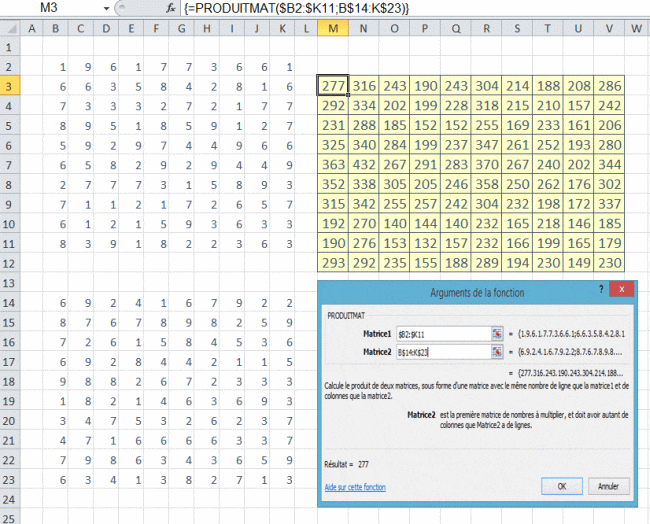Select result cell containing 286
Image resolution: width=650 pixels, height=524 pixels.
pyautogui.click(x=609, y=86)
